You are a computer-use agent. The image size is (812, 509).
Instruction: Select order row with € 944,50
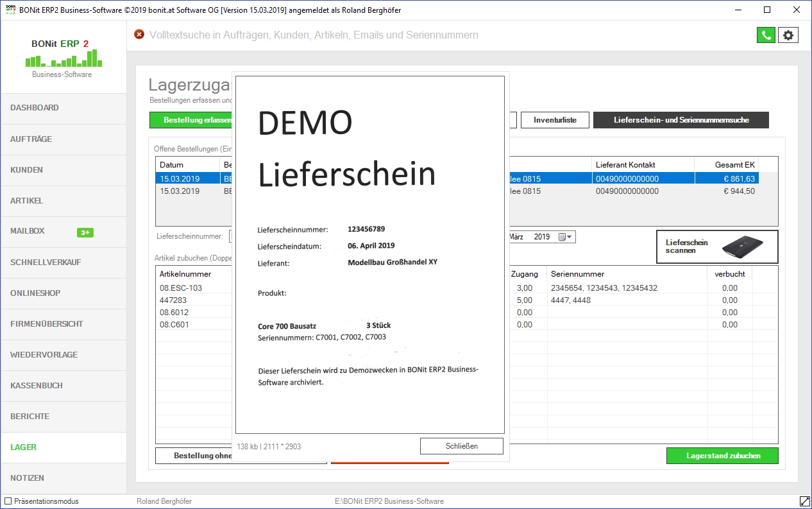tap(457, 191)
